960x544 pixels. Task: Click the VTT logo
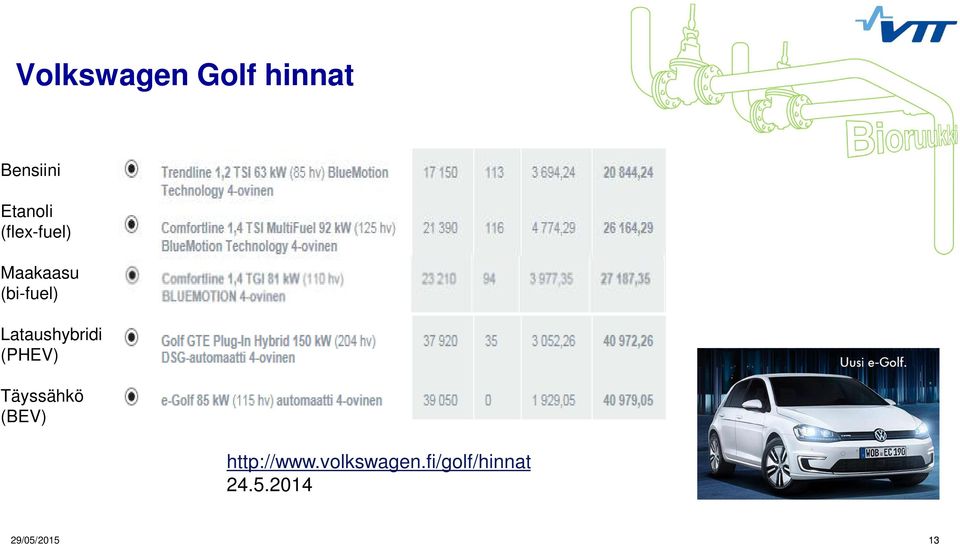906,24
